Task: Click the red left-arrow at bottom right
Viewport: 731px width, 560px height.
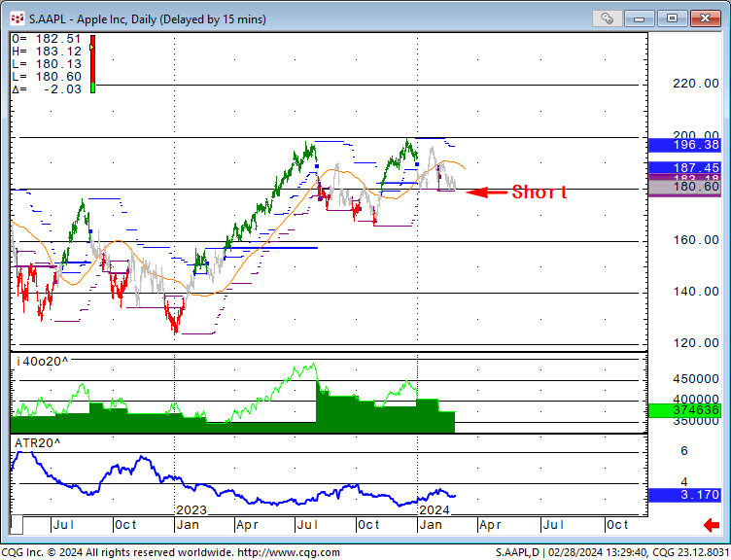Action: 712,525
